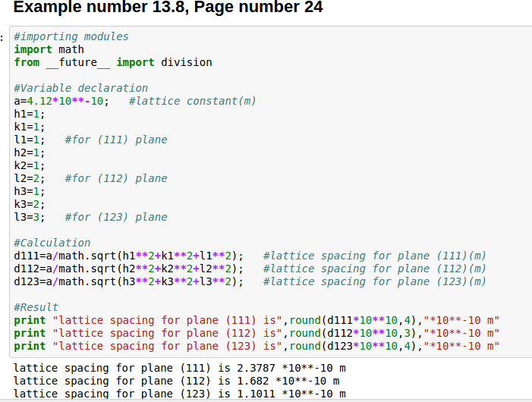Click the print statement for plane (123)
Screen dimensions: 532x402
(x=257, y=346)
